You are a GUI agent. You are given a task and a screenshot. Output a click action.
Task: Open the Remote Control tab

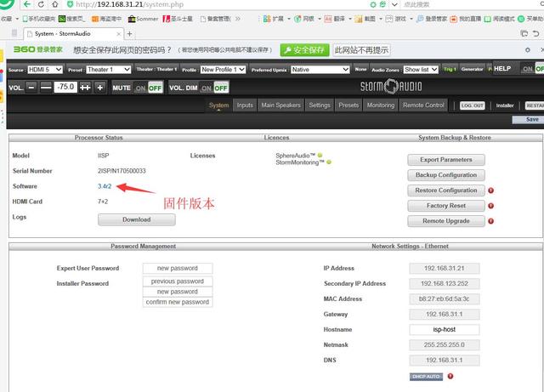pyautogui.click(x=423, y=105)
